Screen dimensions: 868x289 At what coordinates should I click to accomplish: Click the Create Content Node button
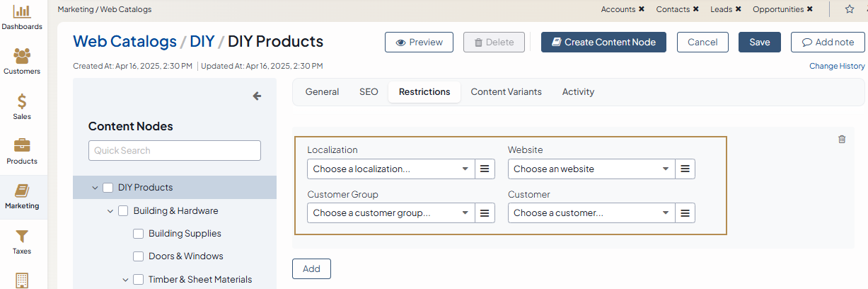[603, 42]
